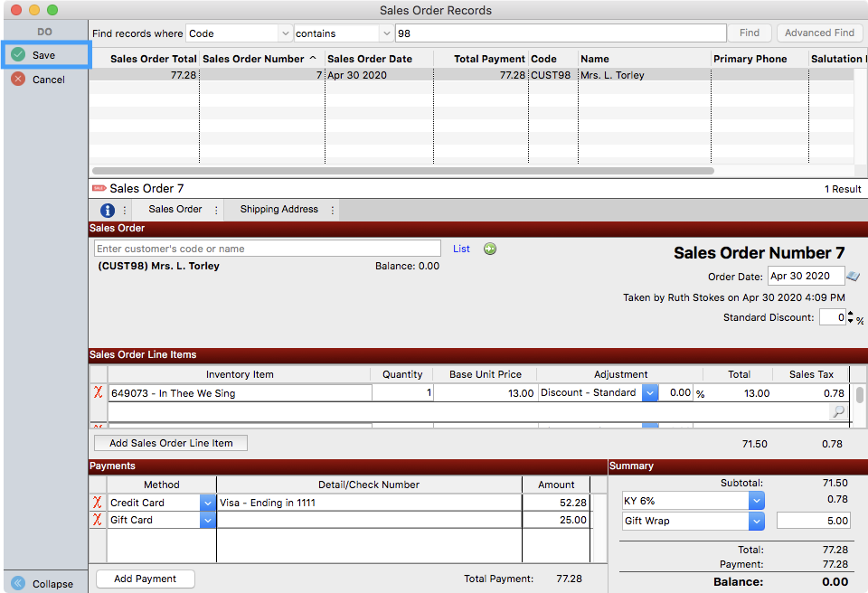Click the green Save checkmark icon

click(18, 55)
